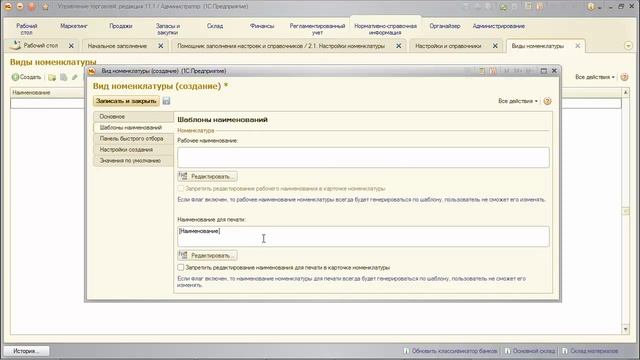Expand Все действия menu of list form

click(x=595, y=77)
